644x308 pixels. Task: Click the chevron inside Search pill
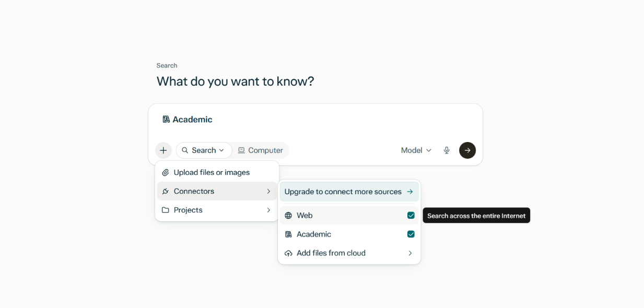coord(221,150)
